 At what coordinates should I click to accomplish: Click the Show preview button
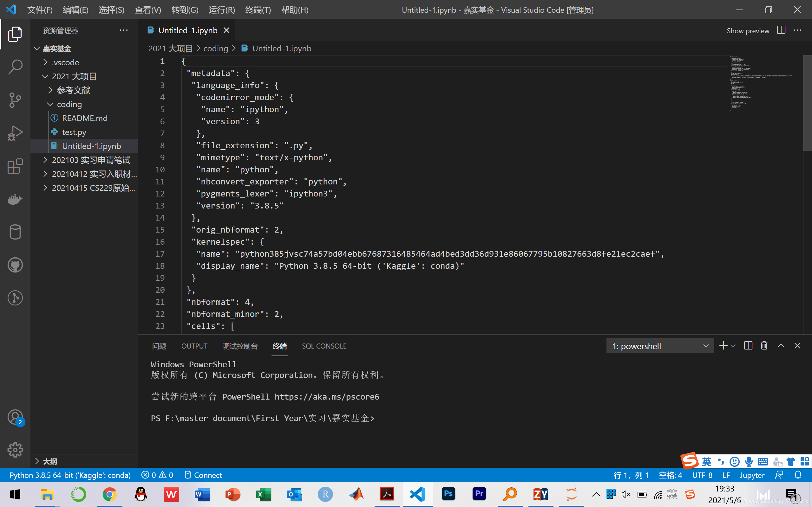[x=748, y=31]
